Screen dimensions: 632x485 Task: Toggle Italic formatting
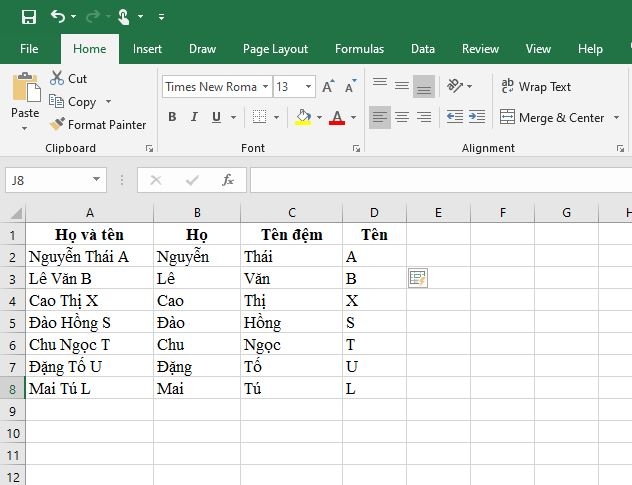[194, 117]
